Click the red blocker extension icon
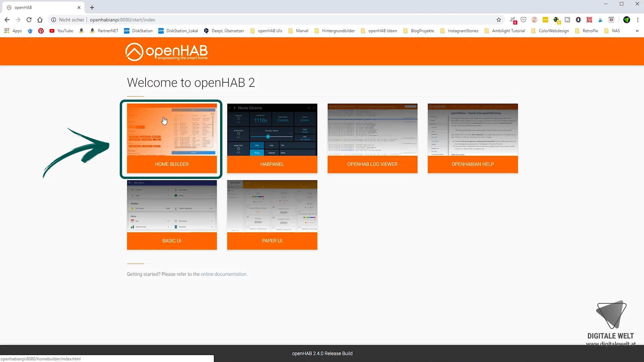The height and width of the screenshot is (362, 644). click(534, 20)
